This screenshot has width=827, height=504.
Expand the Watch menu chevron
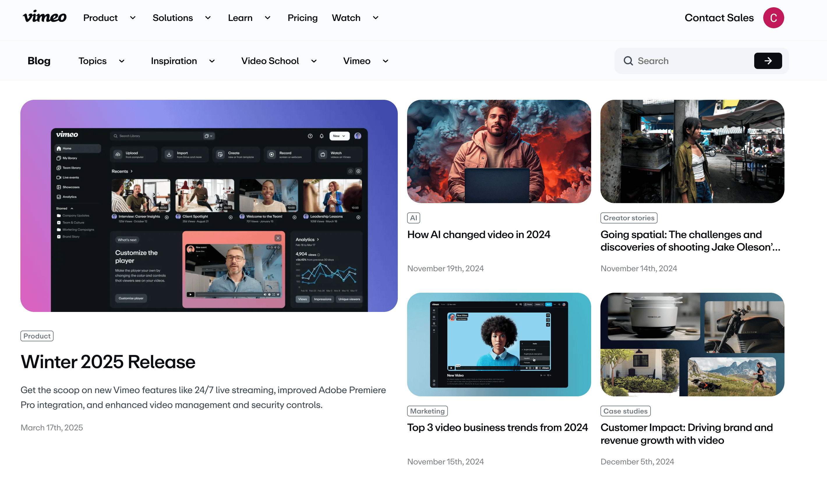pyautogui.click(x=375, y=18)
